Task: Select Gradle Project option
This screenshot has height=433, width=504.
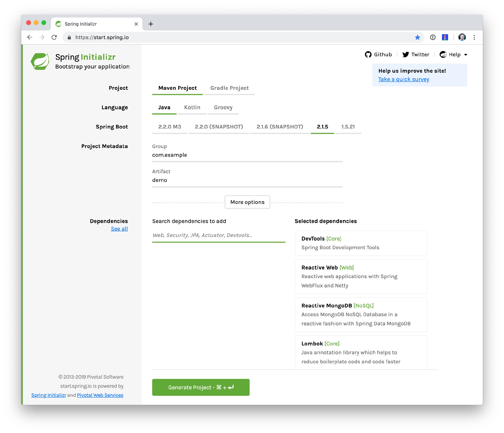Action: [229, 88]
